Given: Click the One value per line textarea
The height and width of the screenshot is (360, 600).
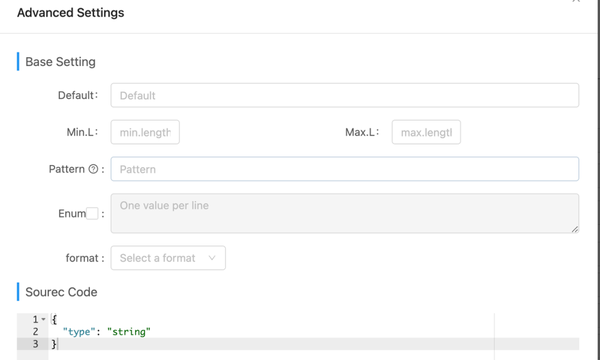Looking at the screenshot, I should tap(345, 213).
